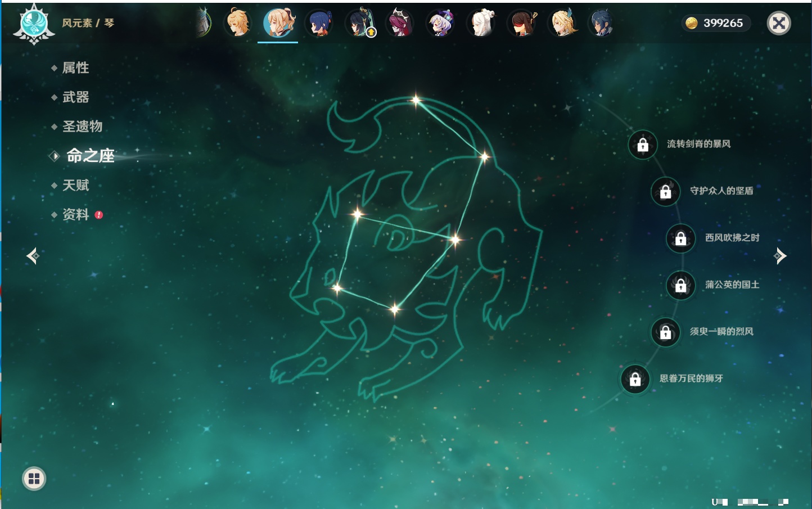
Task: Click the 风元素 / 琴 title text
Action: tap(88, 23)
